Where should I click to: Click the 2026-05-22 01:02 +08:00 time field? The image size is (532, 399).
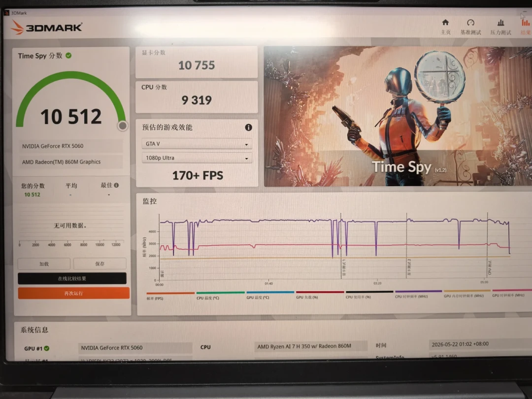480,344
